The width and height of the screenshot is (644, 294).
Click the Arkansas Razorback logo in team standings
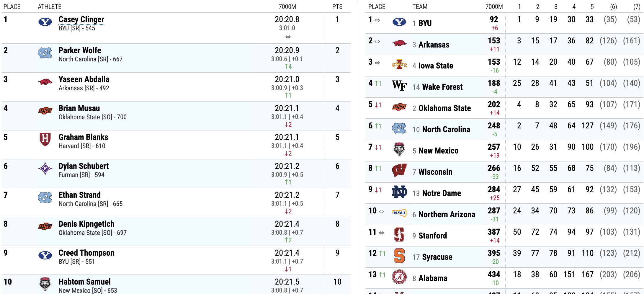[x=399, y=43]
